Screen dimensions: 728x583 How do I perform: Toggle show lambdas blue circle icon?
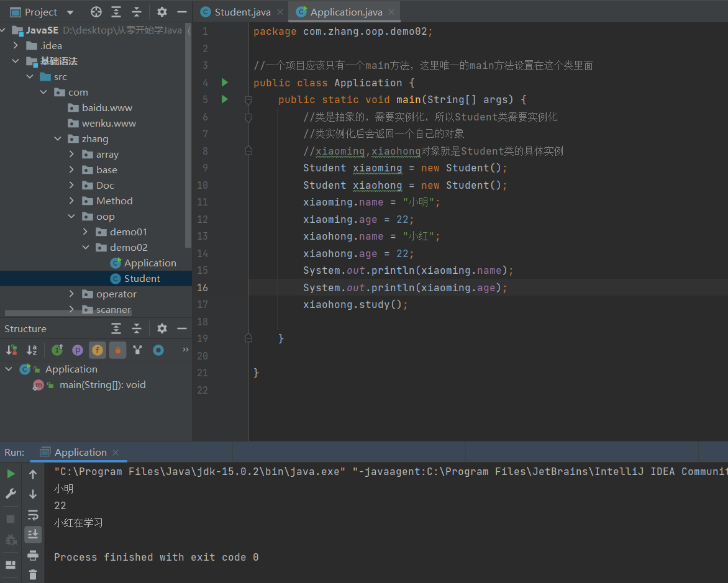point(158,350)
